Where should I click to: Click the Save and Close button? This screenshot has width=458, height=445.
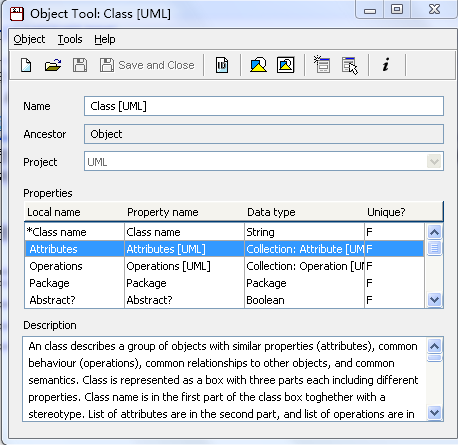(147, 65)
